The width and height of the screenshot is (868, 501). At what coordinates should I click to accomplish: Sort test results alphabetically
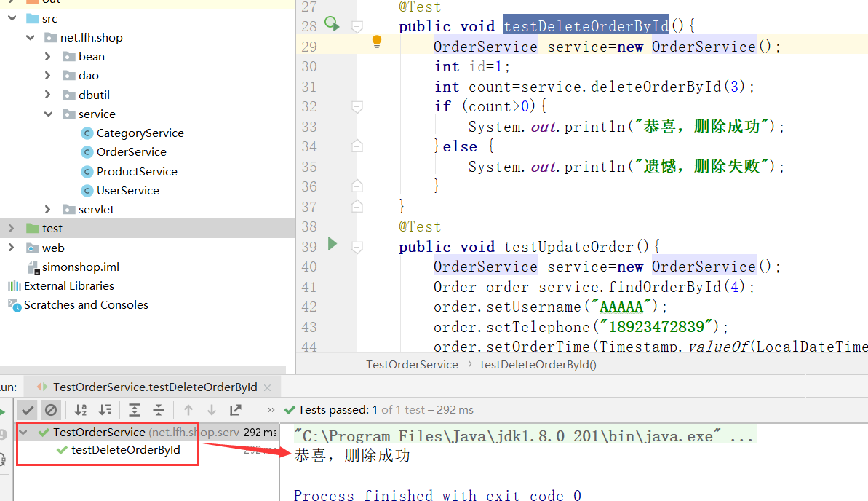click(81, 410)
